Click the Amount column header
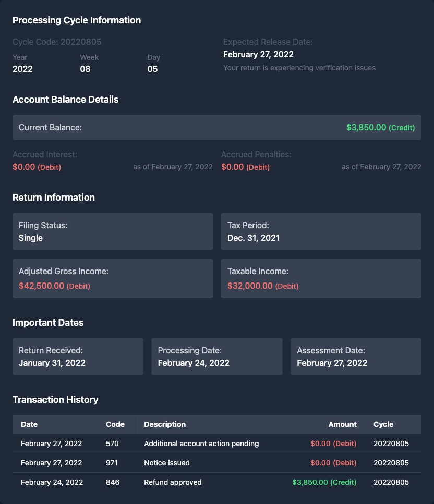This screenshot has width=434, height=504. pyautogui.click(x=342, y=424)
